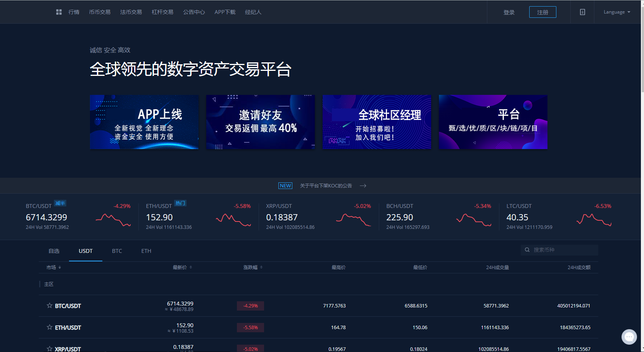Sort the list by 最新价 column
Screen dimensions: 644x352
[182, 267]
